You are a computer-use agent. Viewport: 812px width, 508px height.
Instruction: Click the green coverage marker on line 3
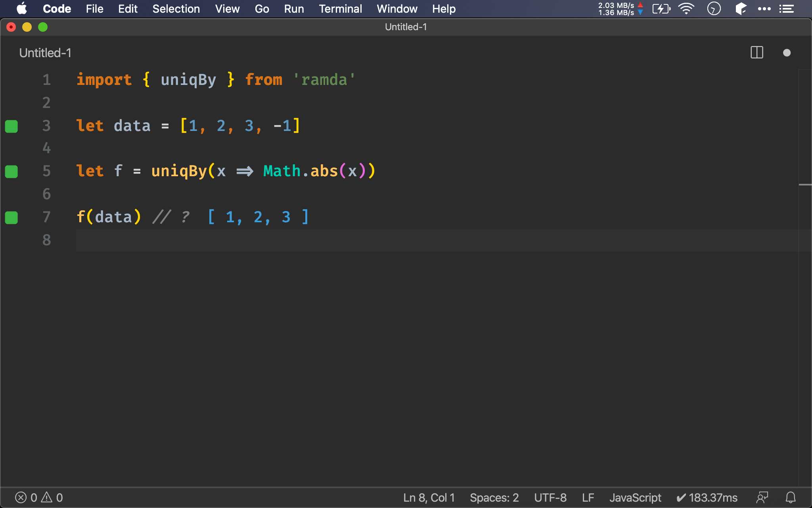click(11, 126)
